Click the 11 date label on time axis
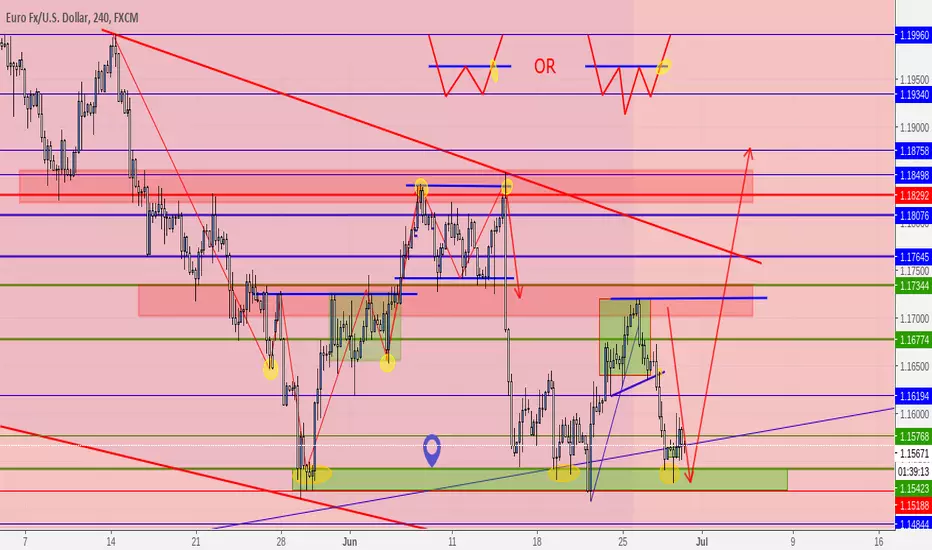Image resolution: width=932 pixels, height=550 pixels. (x=452, y=542)
